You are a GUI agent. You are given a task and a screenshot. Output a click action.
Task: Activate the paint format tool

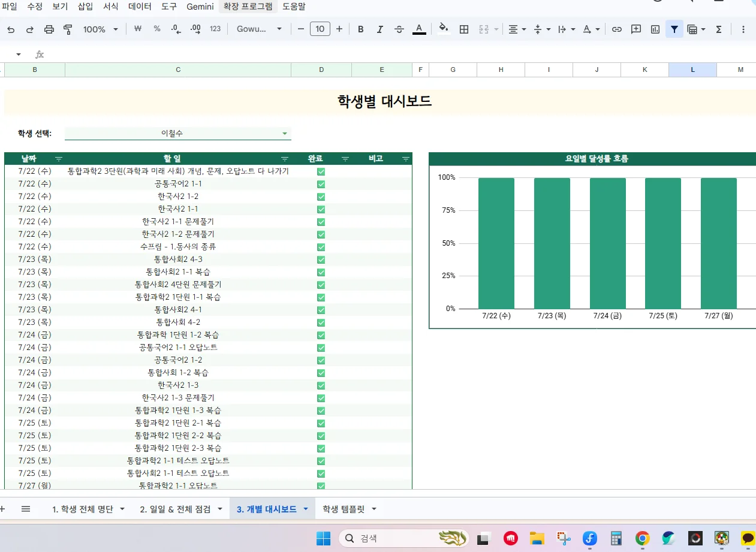tap(68, 29)
